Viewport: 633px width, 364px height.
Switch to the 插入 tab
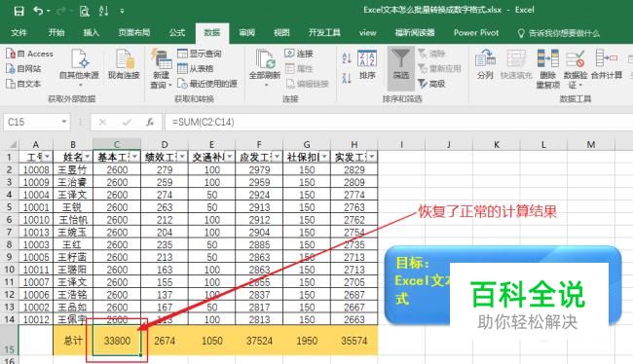pyautogui.click(x=92, y=33)
